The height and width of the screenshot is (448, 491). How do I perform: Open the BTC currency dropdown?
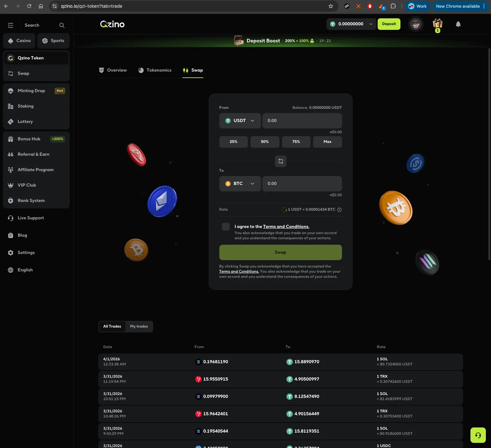pyautogui.click(x=240, y=184)
